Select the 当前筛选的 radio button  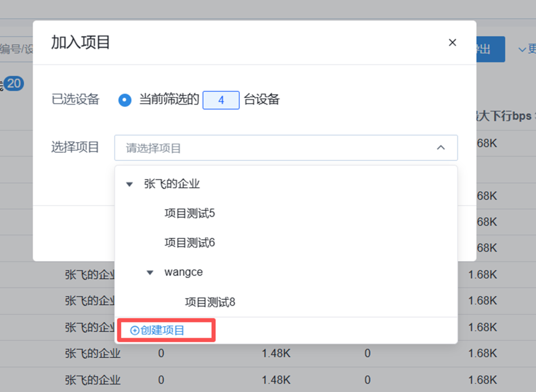click(x=125, y=100)
